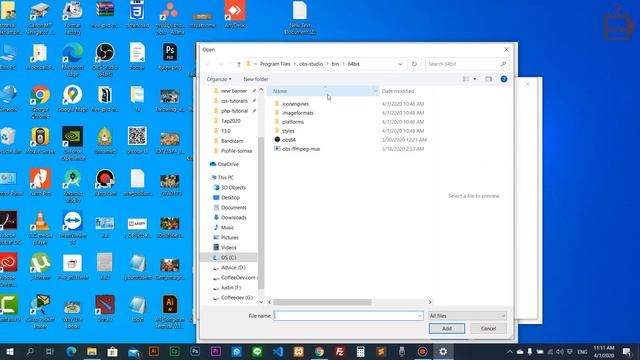Select the OS (C:) drive
Viewport: 640px width, 360px height.
(x=229, y=258)
